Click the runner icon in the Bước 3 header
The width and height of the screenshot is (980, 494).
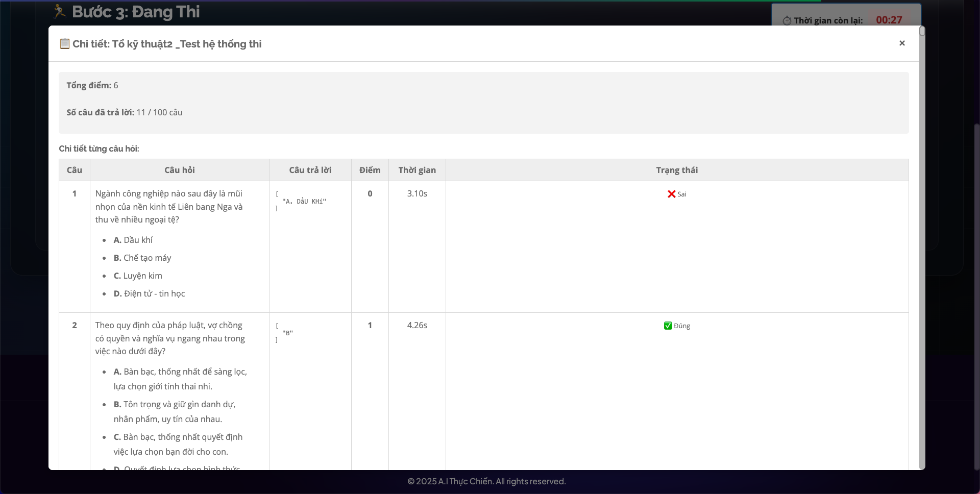60,11
